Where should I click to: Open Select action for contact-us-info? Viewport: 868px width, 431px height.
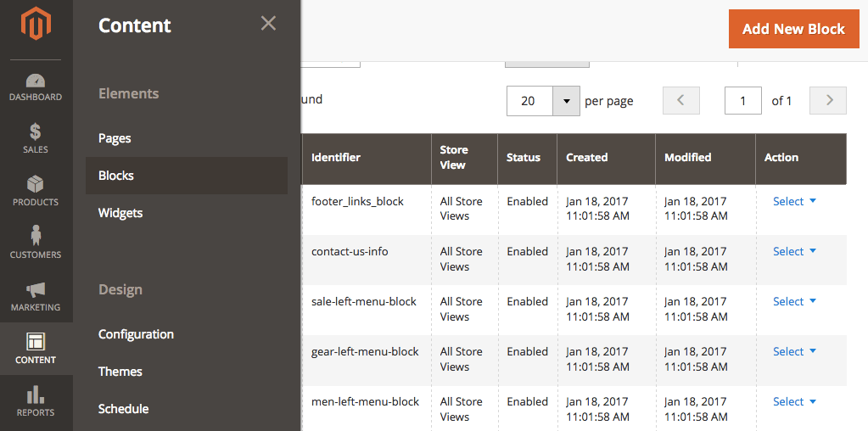794,251
